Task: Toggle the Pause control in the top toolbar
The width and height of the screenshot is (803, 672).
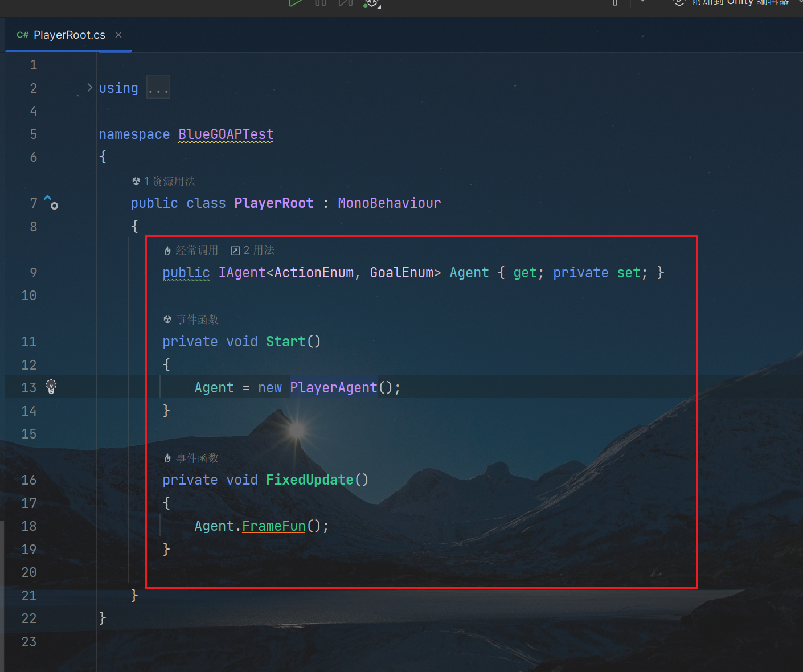Action: (x=321, y=3)
